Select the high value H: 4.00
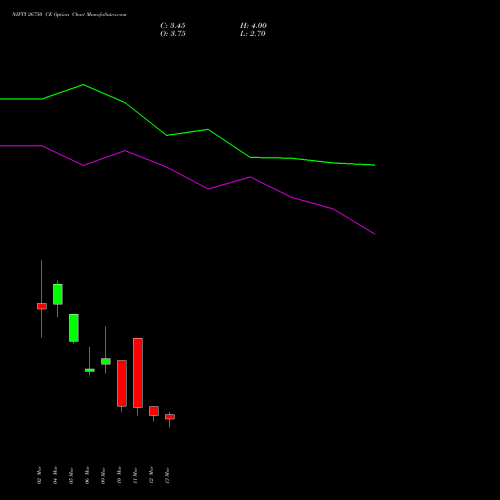This screenshot has height=500, width=500. (x=253, y=26)
